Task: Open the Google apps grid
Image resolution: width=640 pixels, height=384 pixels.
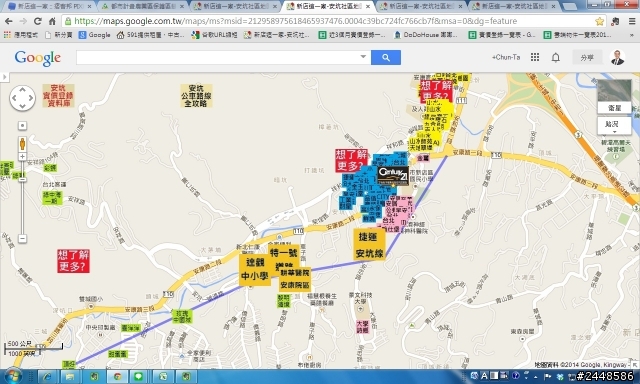Action: pyautogui.click(x=535, y=57)
